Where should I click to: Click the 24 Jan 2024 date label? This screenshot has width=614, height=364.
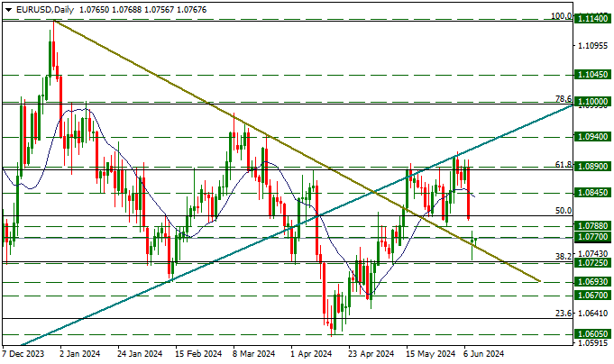tap(140, 354)
